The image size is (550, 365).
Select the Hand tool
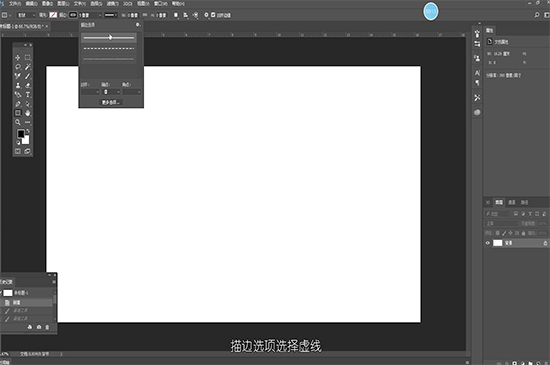pos(28,113)
